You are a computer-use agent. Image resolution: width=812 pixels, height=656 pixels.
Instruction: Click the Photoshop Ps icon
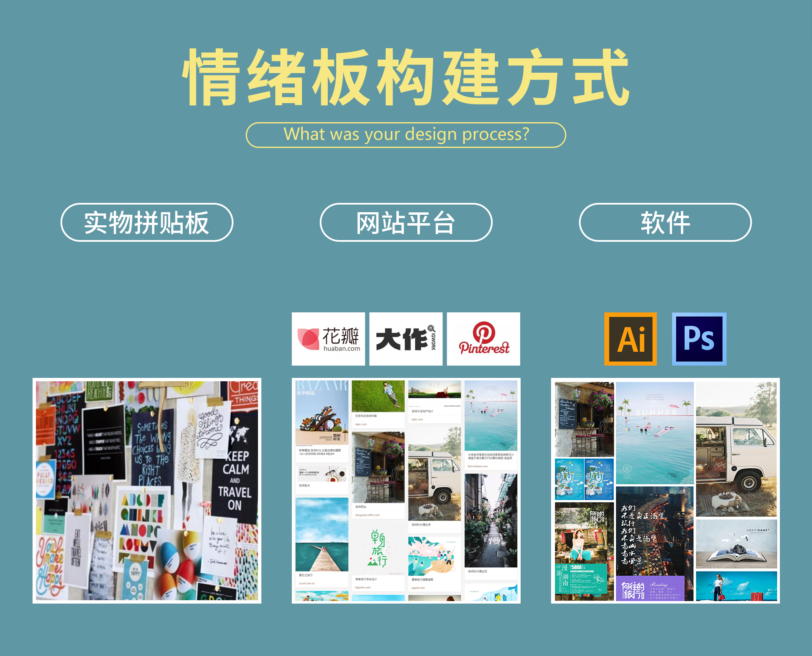click(x=699, y=339)
